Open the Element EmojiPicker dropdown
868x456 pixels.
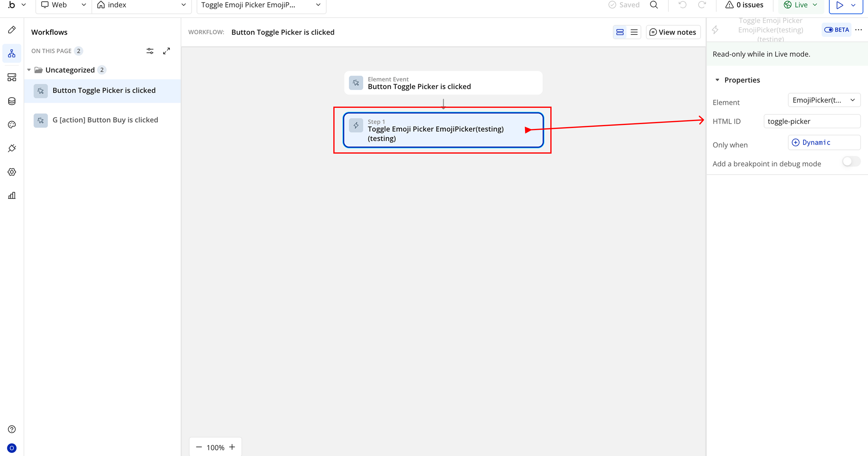click(x=823, y=100)
